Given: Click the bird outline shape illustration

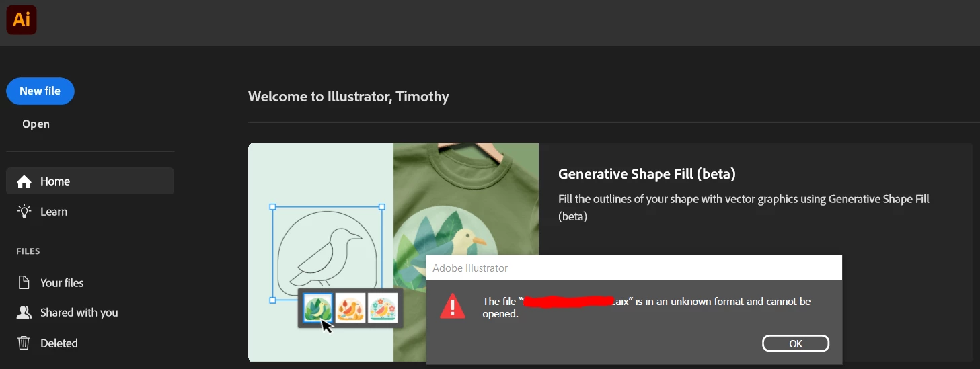Looking at the screenshot, I should pyautogui.click(x=327, y=252).
